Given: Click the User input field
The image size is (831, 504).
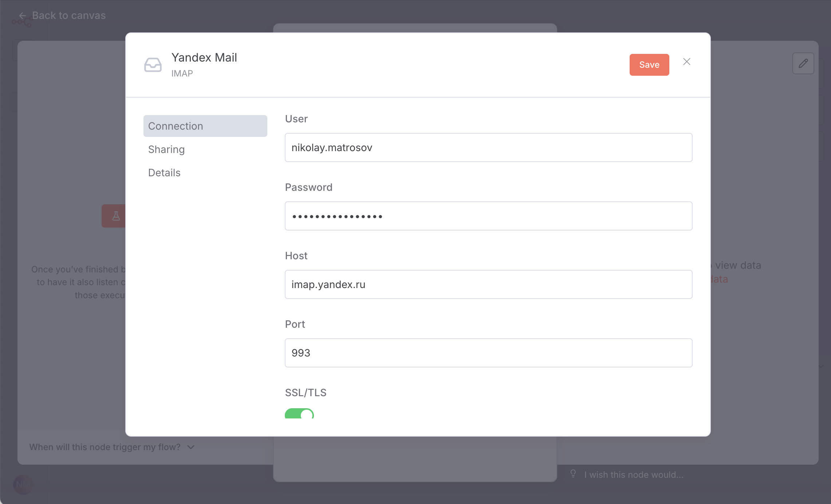Looking at the screenshot, I should [x=488, y=147].
